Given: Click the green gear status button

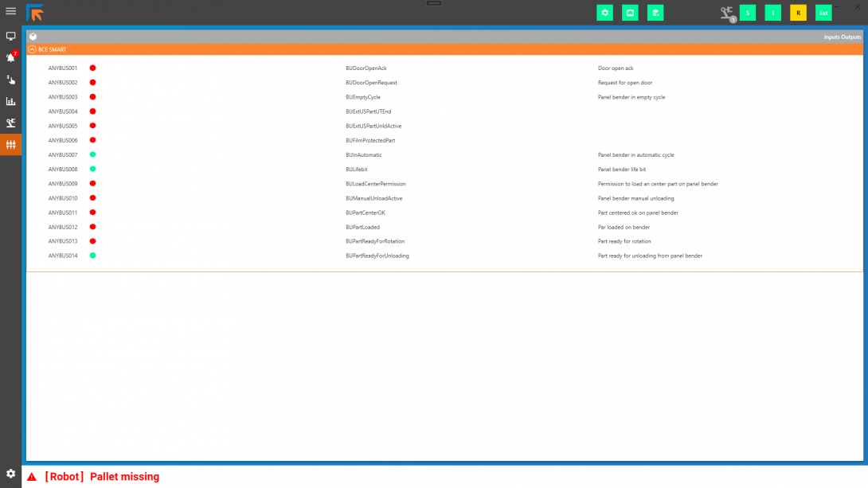Looking at the screenshot, I should (x=604, y=13).
